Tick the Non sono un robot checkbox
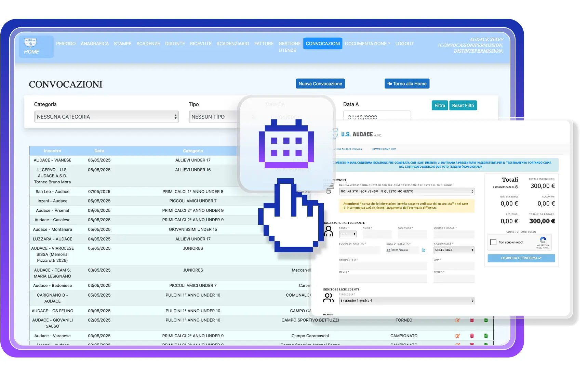 tap(493, 242)
